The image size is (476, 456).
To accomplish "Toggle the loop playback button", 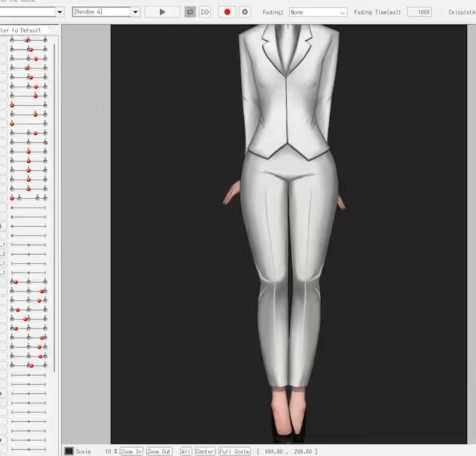I will (x=190, y=12).
